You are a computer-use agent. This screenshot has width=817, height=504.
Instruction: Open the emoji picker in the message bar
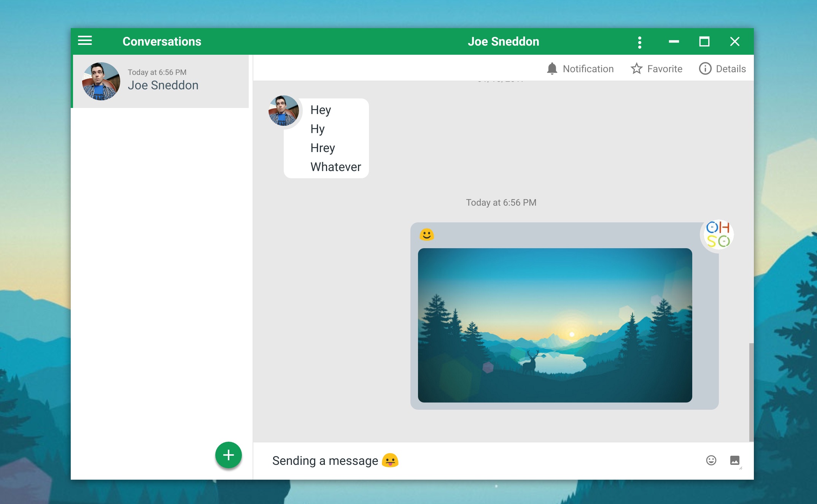tap(711, 460)
